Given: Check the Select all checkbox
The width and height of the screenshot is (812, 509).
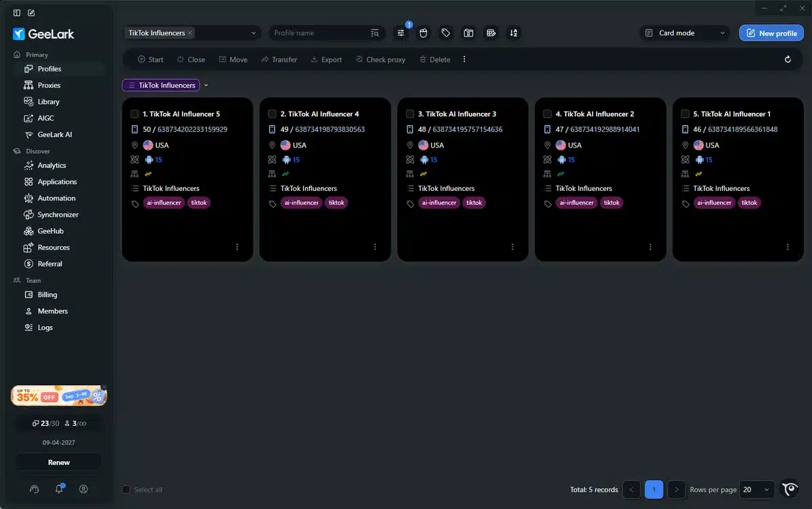Looking at the screenshot, I should 126,489.
